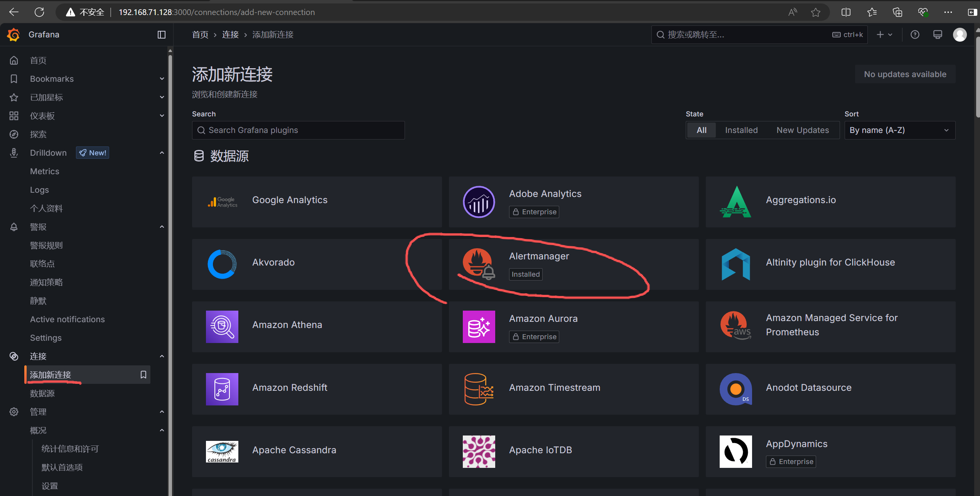Open the Amazon Aurora plugin icon
This screenshot has width=980, height=496.
479,327
